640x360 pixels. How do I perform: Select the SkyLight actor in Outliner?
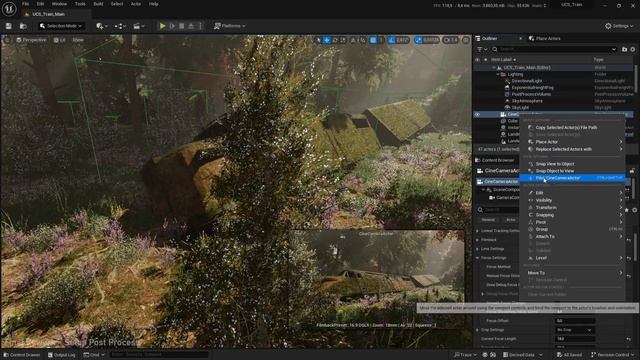(x=520, y=107)
